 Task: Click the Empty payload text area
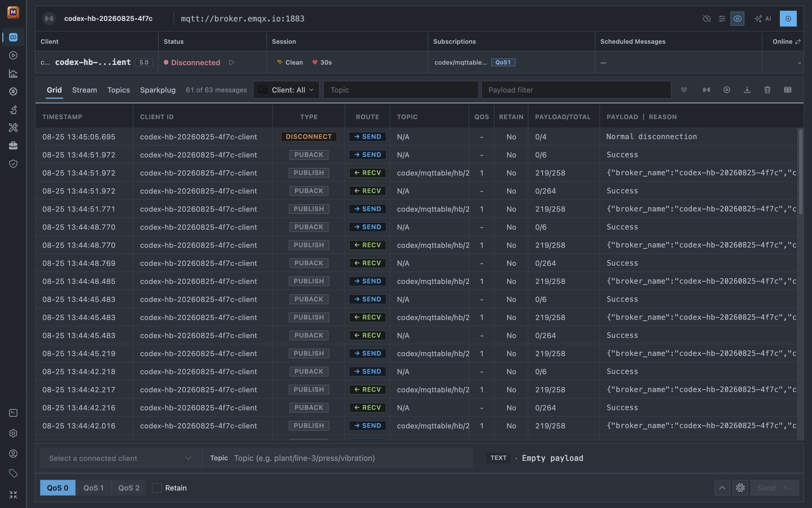click(553, 458)
